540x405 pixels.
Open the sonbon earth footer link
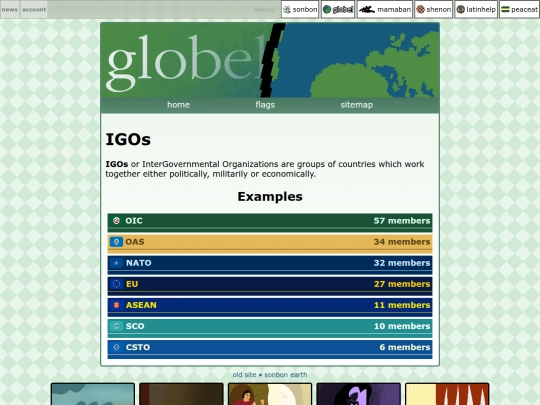[x=286, y=375]
